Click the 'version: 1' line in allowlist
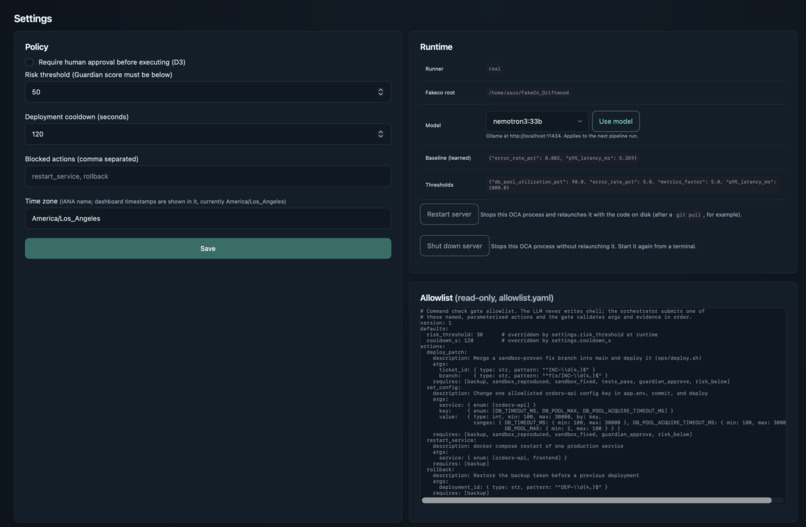Image resolution: width=806 pixels, height=527 pixels. (436, 323)
